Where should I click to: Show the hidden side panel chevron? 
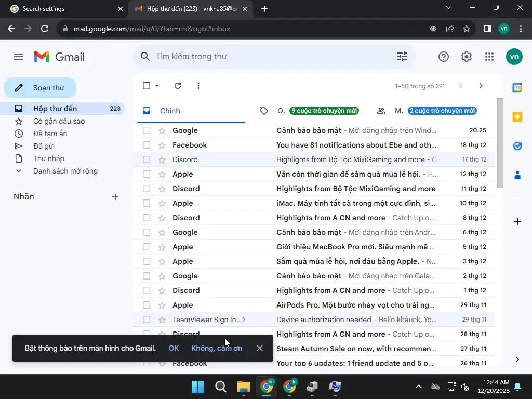coord(517,360)
